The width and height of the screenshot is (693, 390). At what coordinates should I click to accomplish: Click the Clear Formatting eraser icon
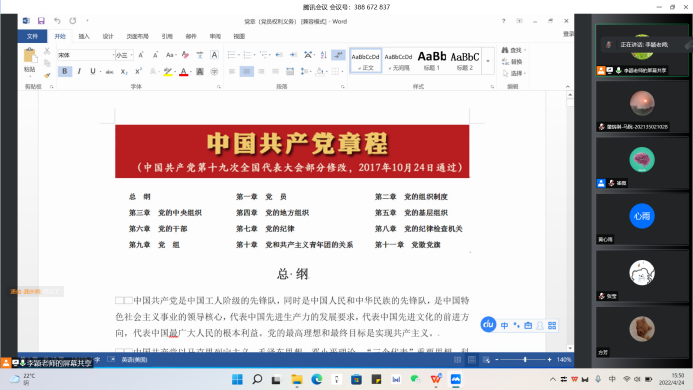click(185, 55)
